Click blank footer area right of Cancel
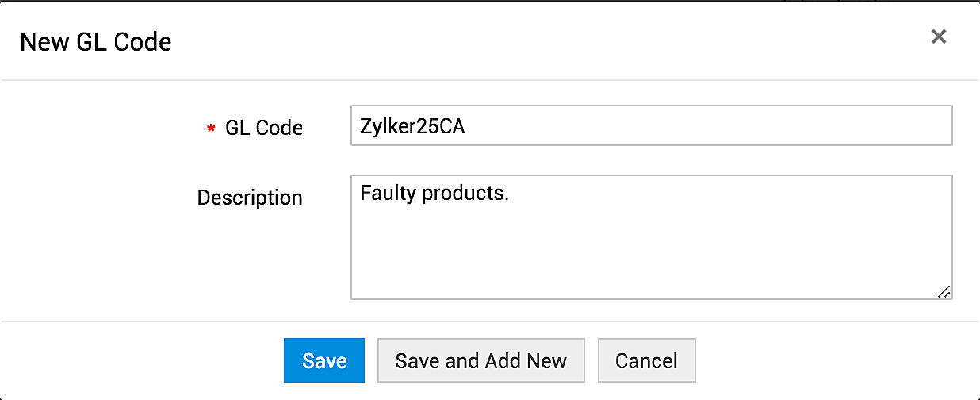980x400 pixels. coord(833,361)
